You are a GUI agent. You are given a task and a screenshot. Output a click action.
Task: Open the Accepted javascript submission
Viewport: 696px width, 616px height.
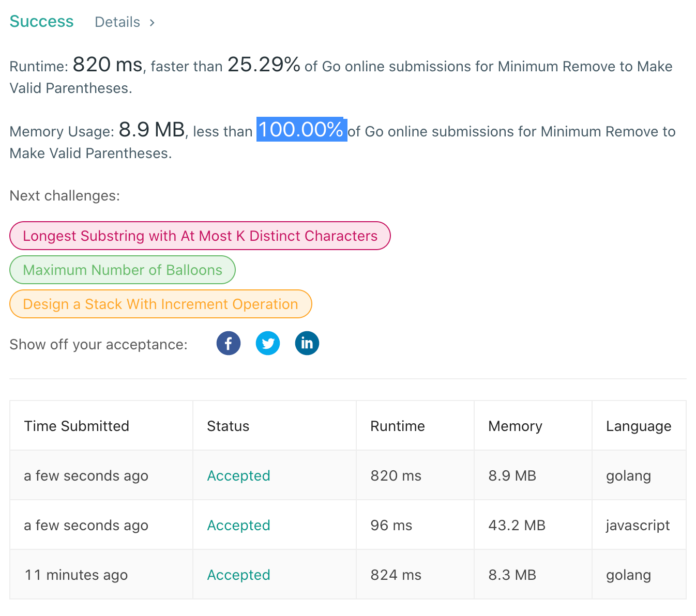tap(238, 525)
